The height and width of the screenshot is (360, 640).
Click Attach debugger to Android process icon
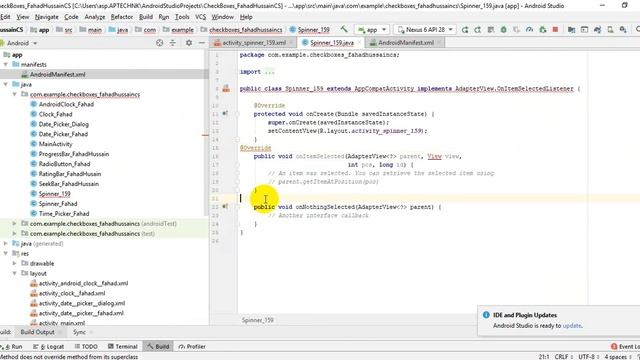pyautogui.click(x=542, y=30)
